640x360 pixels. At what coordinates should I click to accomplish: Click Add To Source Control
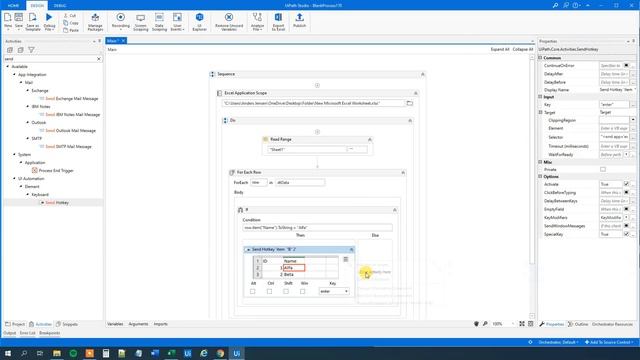[x=609, y=342]
